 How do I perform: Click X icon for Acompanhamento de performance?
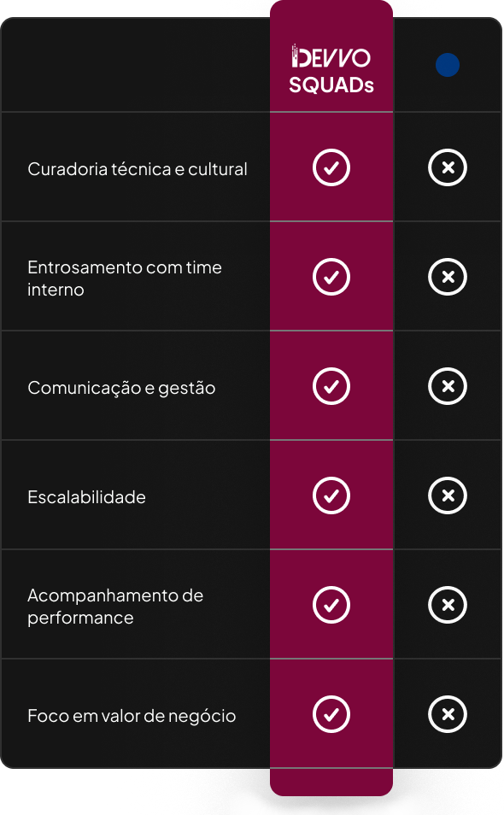pos(448,605)
